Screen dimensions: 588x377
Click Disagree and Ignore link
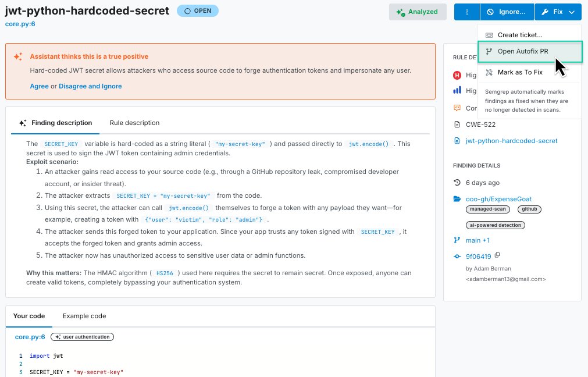tap(90, 86)
